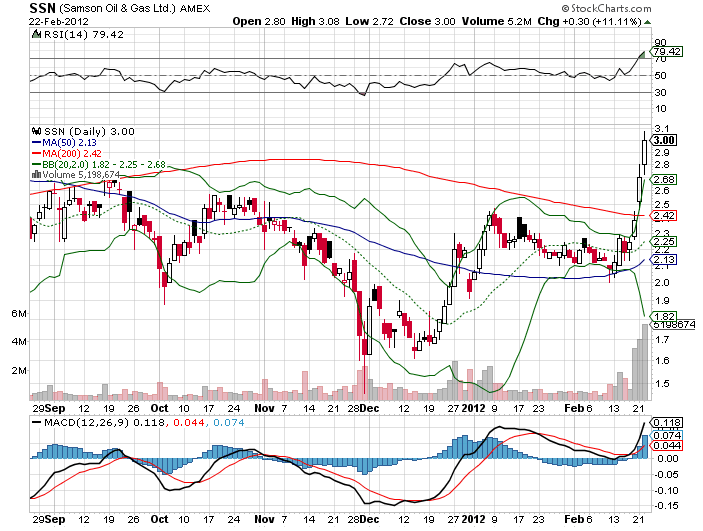
Task: Click the red 2.42 MA(200) price tag
Action: pos(663,216)
